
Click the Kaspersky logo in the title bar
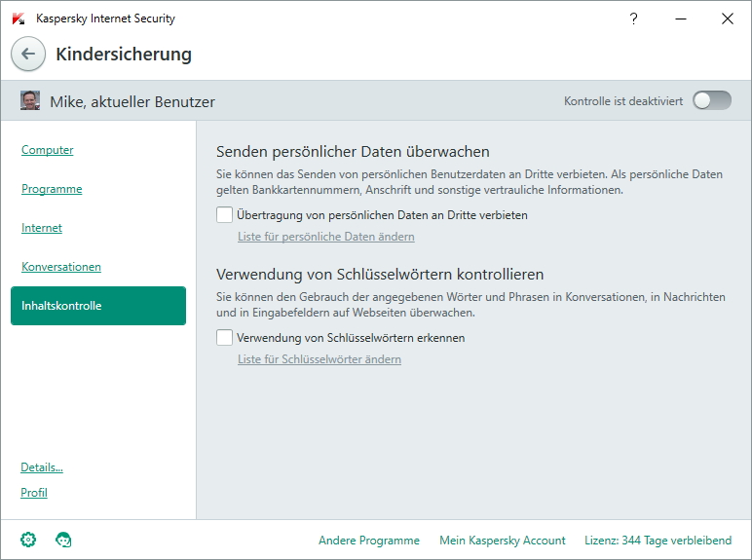click(19, 19)
